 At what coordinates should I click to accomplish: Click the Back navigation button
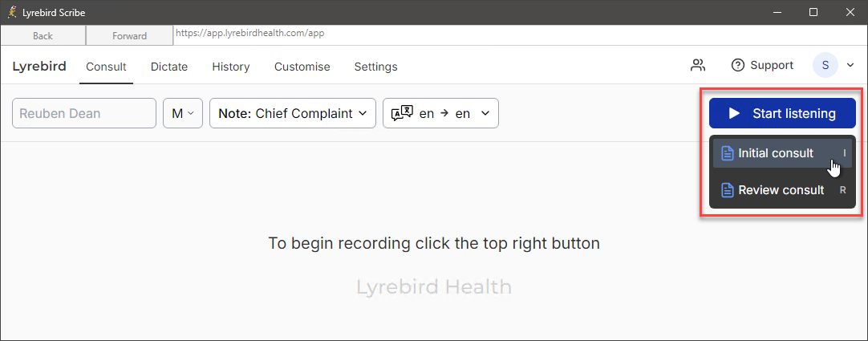[x=43, y=35]
